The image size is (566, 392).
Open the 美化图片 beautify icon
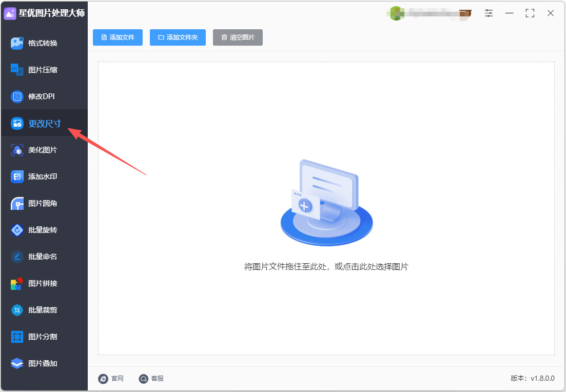[x=17, y=150]
